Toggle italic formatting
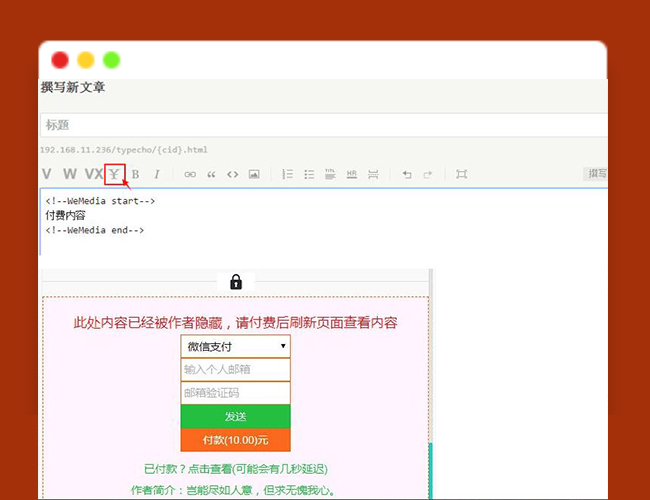The width and height of the screenshot is (650, 500). pos(157,174)
